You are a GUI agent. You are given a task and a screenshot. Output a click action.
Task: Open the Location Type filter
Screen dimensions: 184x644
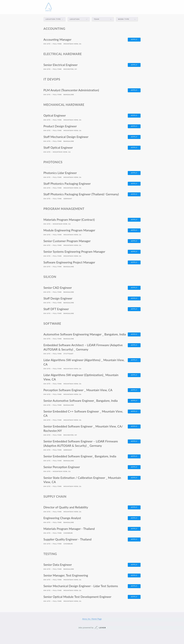tap(54, 19)
